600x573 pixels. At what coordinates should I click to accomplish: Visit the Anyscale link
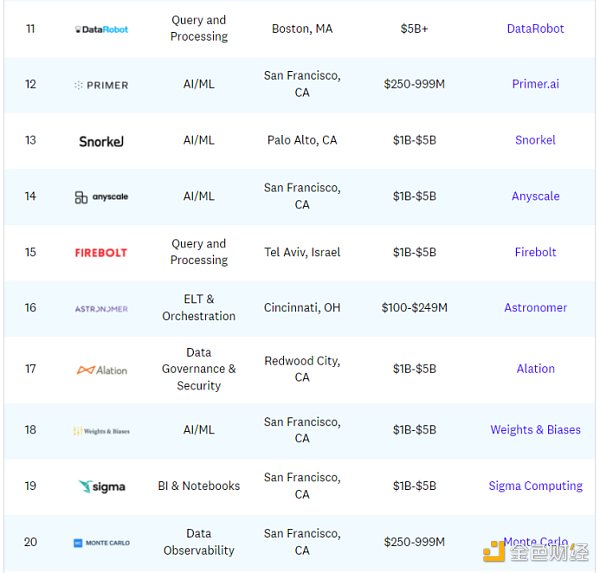[535, 197]
